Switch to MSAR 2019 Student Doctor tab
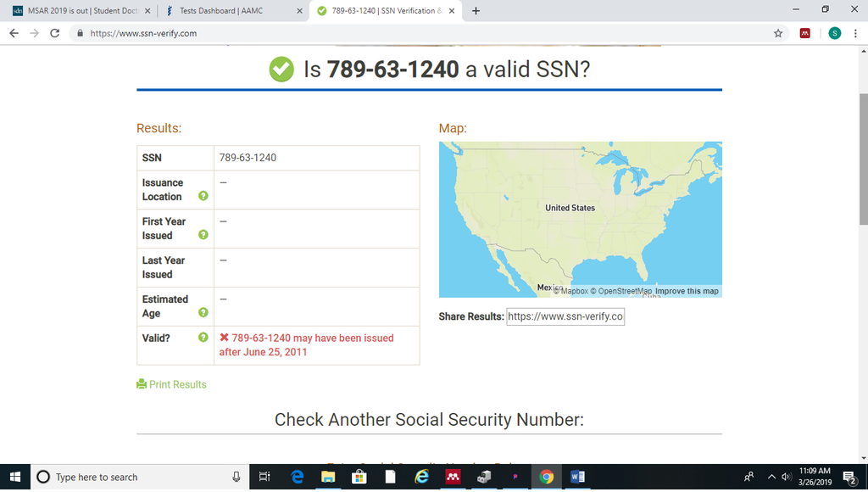 81,10
